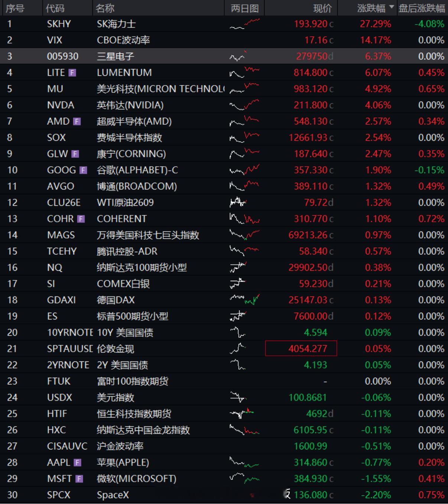Click SPCX's change value -2.20%
Image resolution: width=448 pixels, height=504 pixels.
click(376, 495)
